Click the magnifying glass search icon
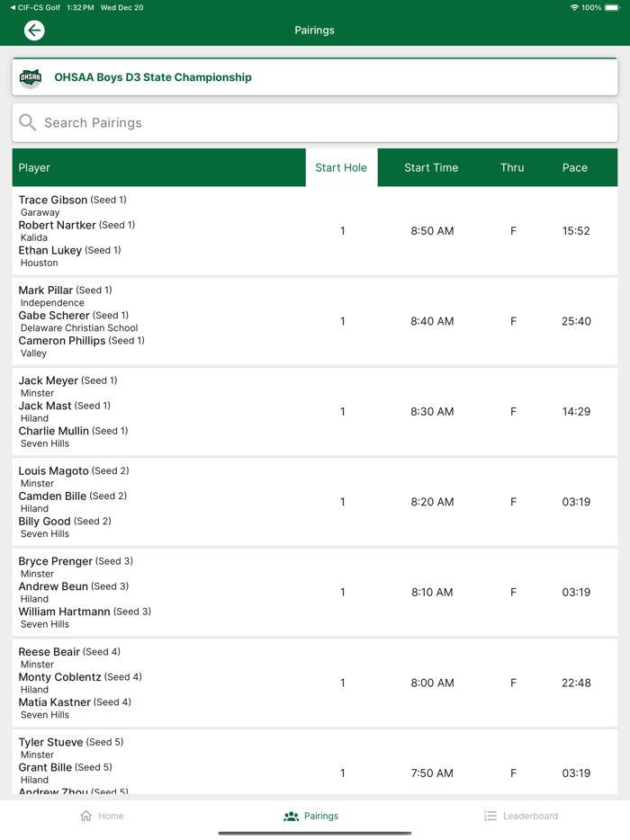Viewport: 630px width, 840px height. pos(27,121)
